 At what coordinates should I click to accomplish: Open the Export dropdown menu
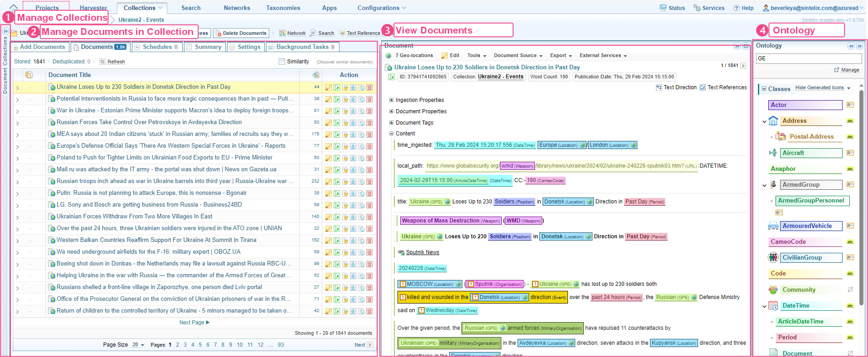pyautogui.click(x=561, y=56)
